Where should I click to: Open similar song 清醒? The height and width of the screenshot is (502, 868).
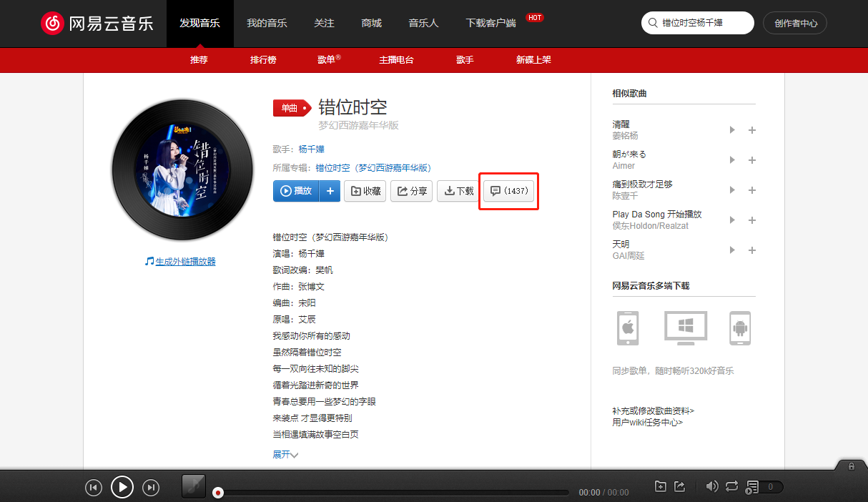point(621,124)
